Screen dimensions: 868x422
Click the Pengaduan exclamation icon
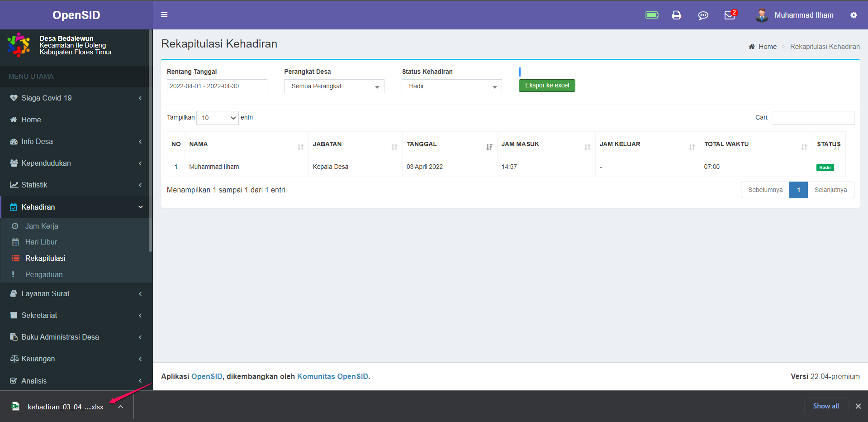click(x=13, y=274)
